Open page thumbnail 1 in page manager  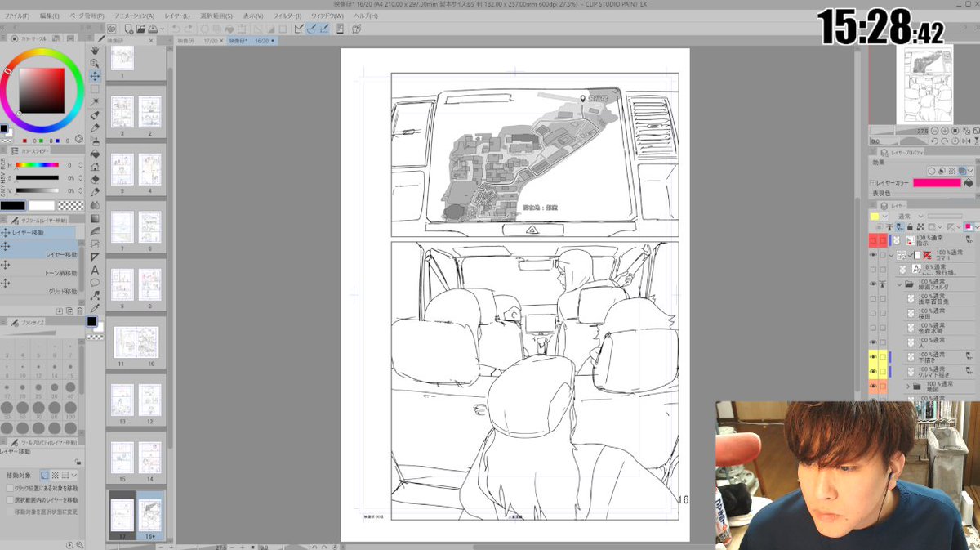coord(122,59)
